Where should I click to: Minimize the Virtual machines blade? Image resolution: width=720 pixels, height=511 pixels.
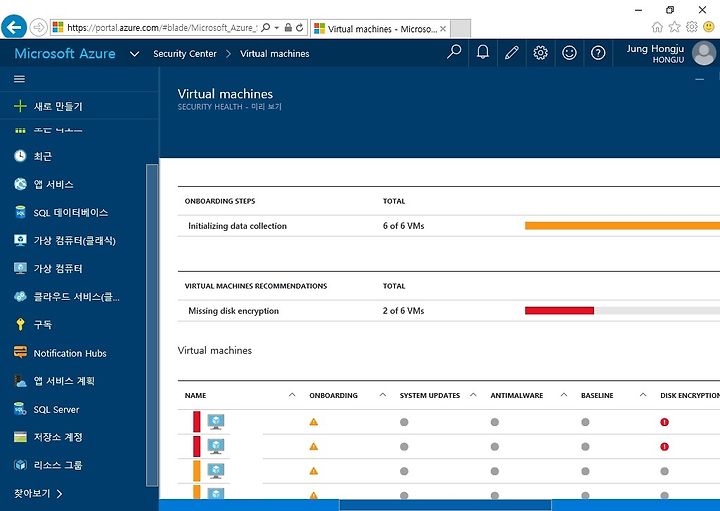pos(699,80)
